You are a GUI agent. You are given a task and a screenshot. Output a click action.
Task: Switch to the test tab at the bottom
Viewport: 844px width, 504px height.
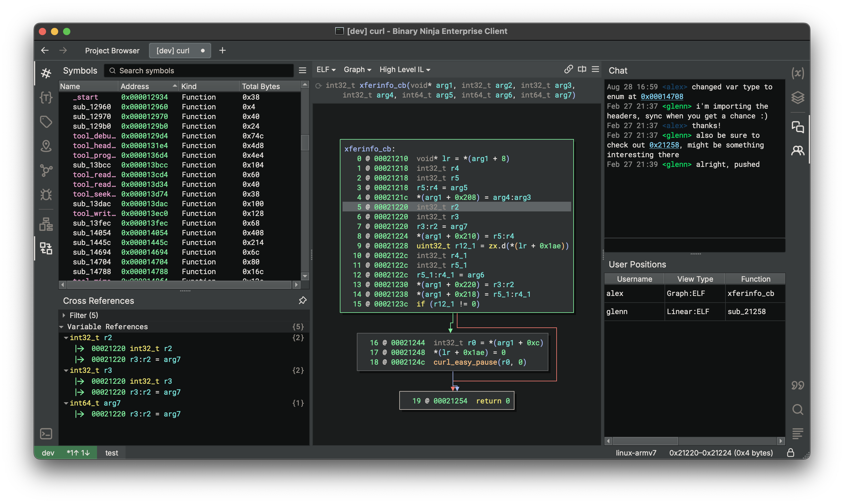[112, 453]
